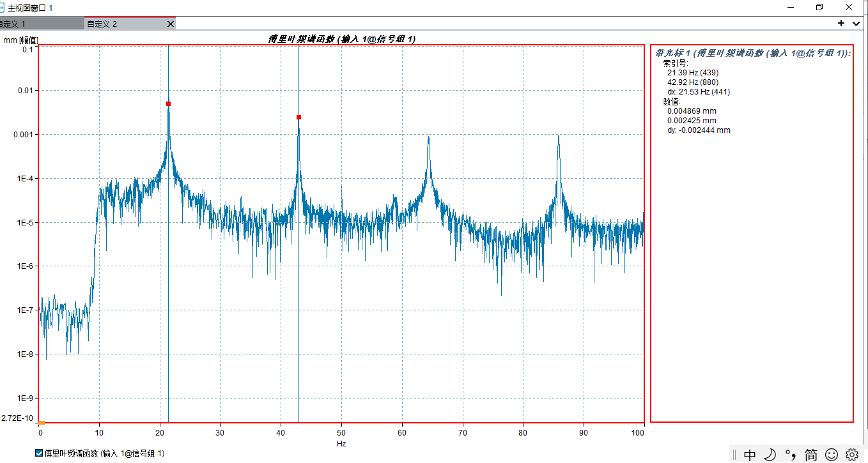Open the IME emoji smiley panel
Viewport: 868px width, 463px height.
[x=832, y=455]
